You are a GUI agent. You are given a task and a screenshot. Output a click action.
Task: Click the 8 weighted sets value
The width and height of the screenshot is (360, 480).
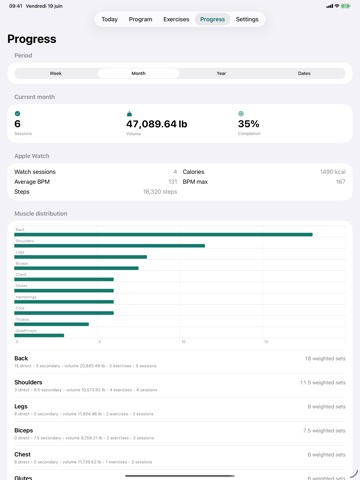[326, 407]
